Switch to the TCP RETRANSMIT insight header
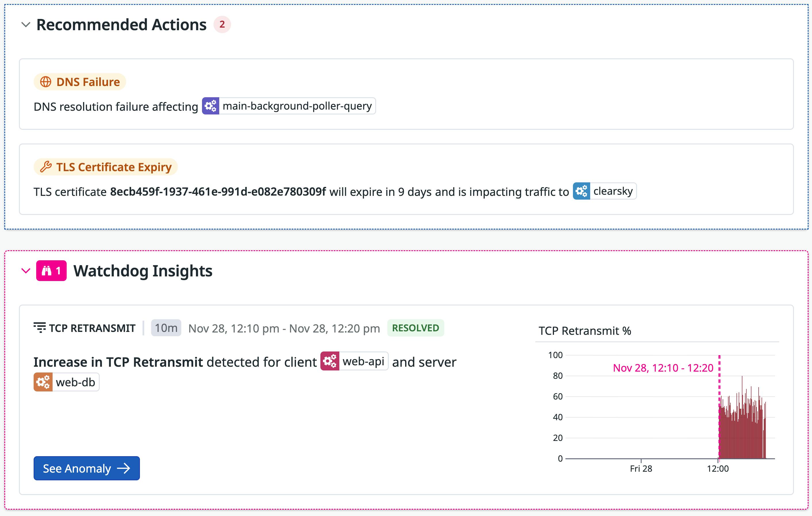Viewport: 812px width, 516px height. tap(92, 328)
